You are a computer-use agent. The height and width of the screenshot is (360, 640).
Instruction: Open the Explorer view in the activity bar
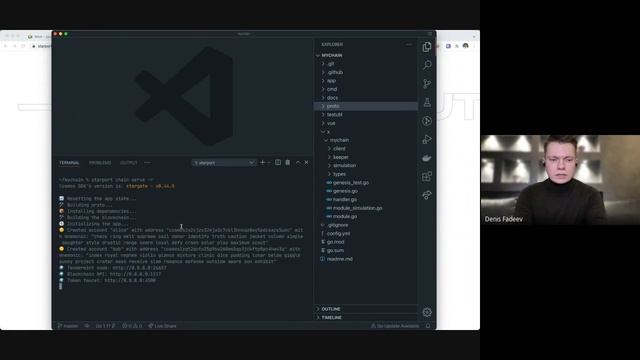[427, 47]
